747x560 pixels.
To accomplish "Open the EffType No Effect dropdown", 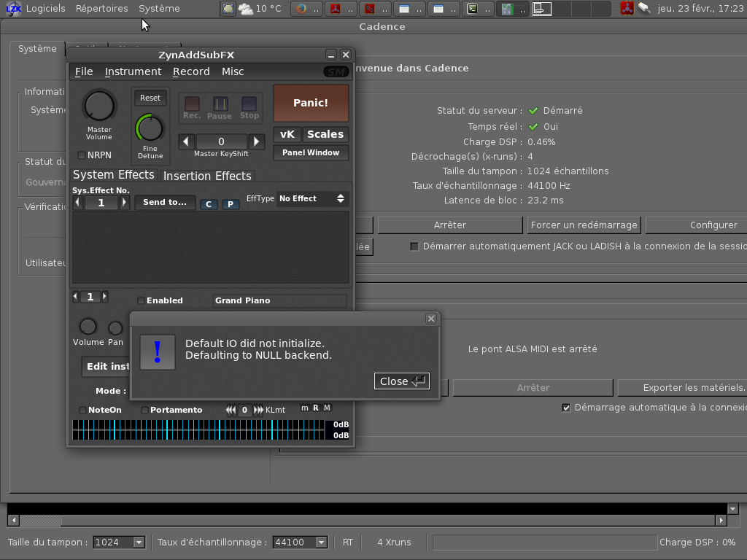I will 312,198.
